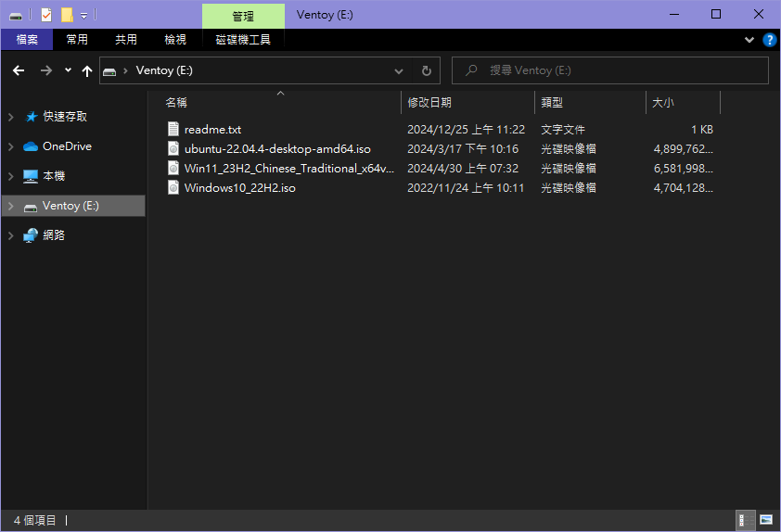
Task: Open Help with the question mark icon
Action: click(x=770, y=40)
